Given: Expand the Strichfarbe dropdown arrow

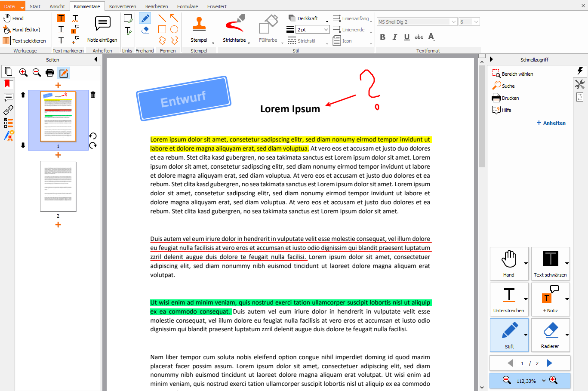Looking at the screenshot, I should (249, 42).
